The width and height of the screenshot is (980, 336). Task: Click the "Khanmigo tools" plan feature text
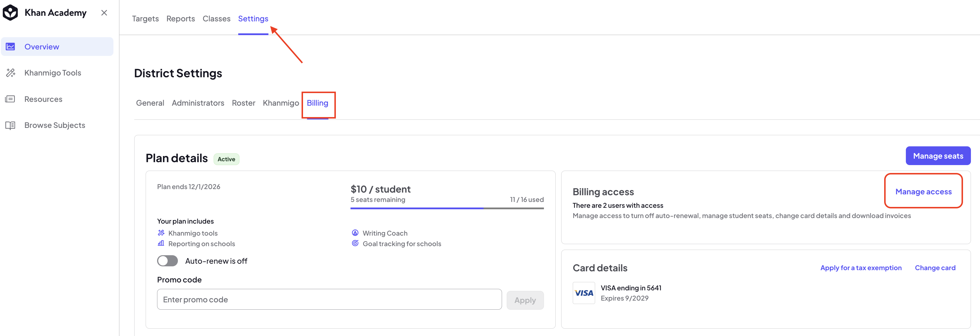point(193,233)
